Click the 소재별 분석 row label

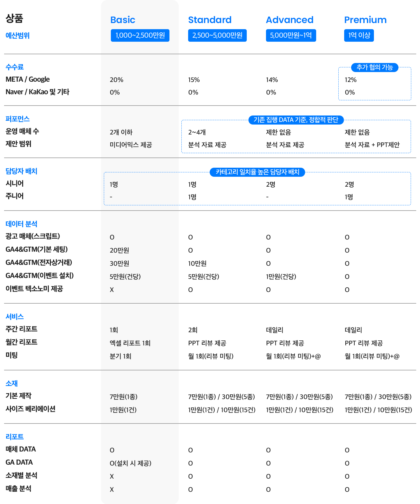click(21, 475)
